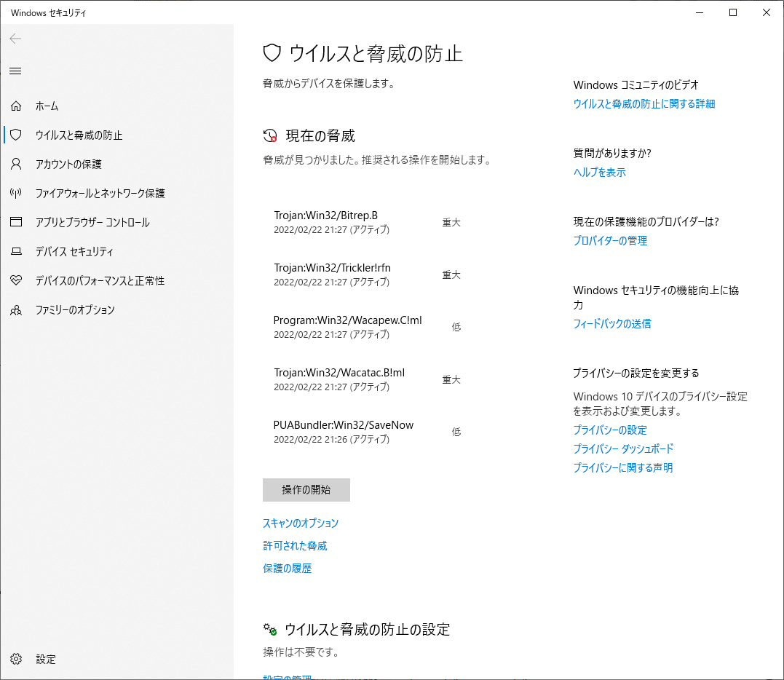
Task: Expand the Trojan:Win32/Wacatac.B!ml threat entry
Action: tap(367, 379)
